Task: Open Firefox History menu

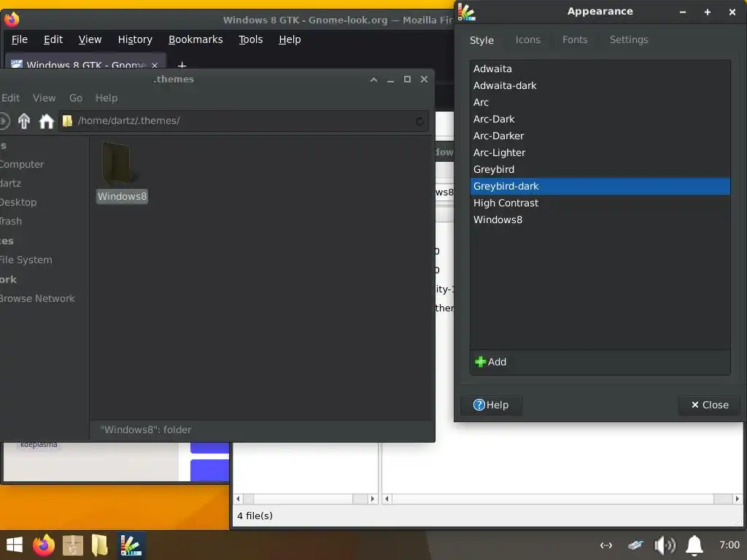Action: [135, 39]
